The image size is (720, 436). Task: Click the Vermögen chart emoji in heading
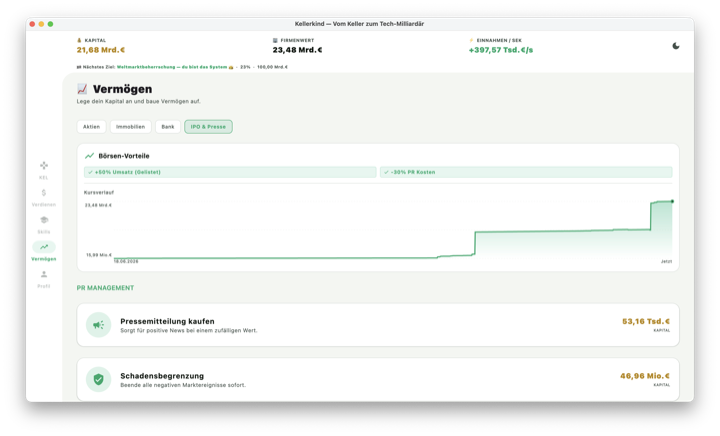click(x=82, y=89)
